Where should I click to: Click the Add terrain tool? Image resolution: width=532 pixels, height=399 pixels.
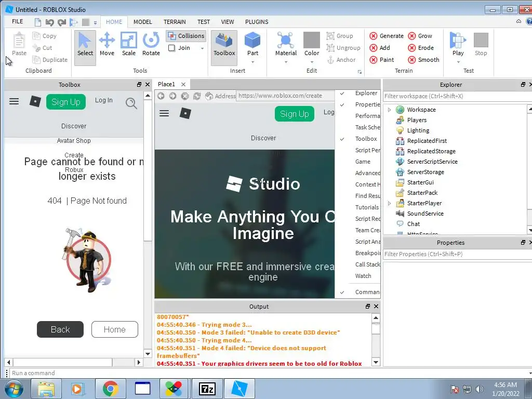pos(380,48)
